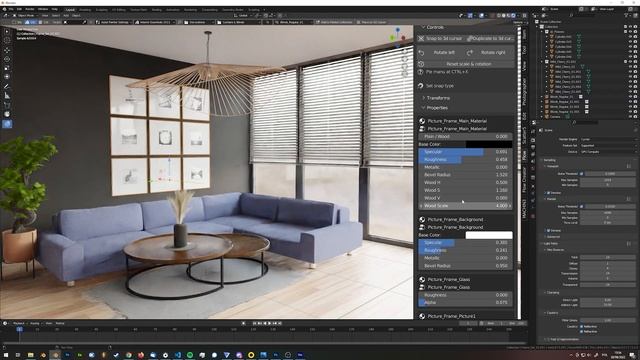Image resolution: width=640 pixels, height=360 pixels.
Task: Click the Set snap type icon
Action: (x=421, y=86)
